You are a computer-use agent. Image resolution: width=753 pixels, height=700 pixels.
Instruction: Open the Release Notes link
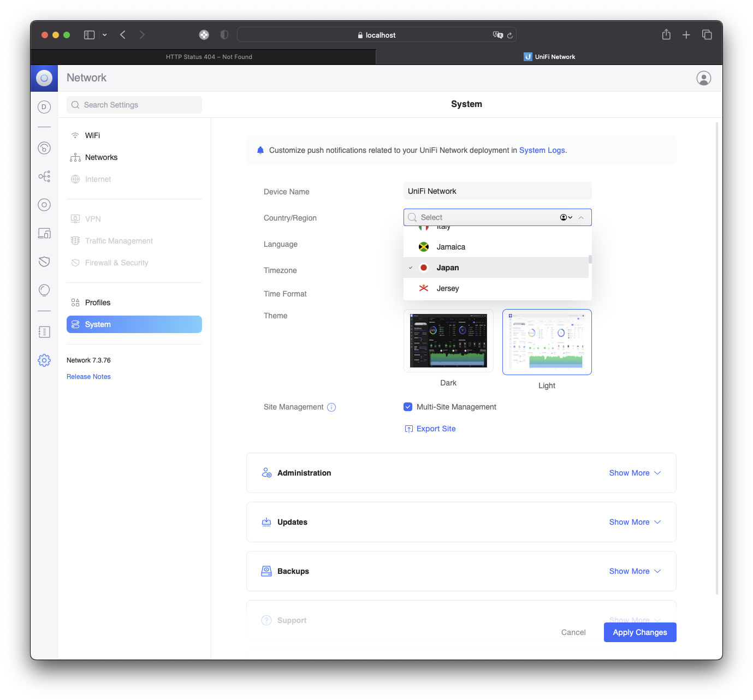tap(88, 377)
